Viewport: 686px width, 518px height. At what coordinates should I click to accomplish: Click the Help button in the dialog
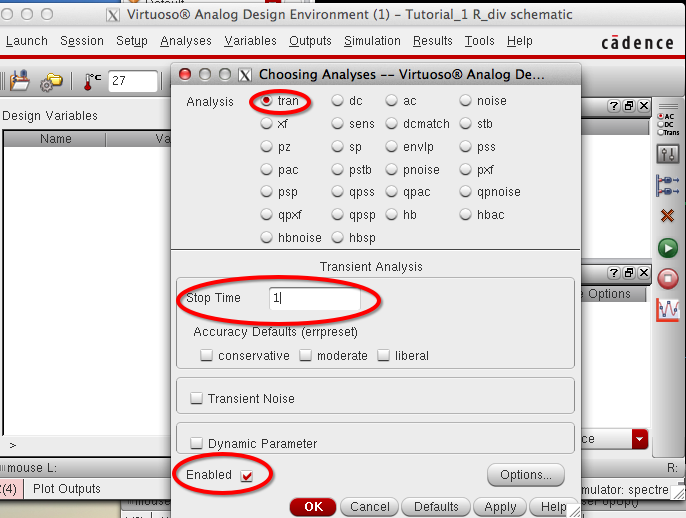(x=553, y=507)
